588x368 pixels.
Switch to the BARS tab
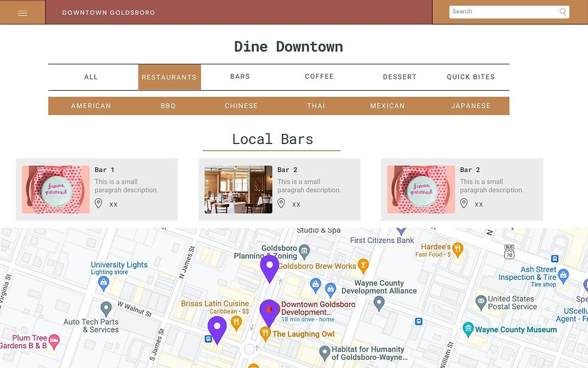tap(240, 76)
